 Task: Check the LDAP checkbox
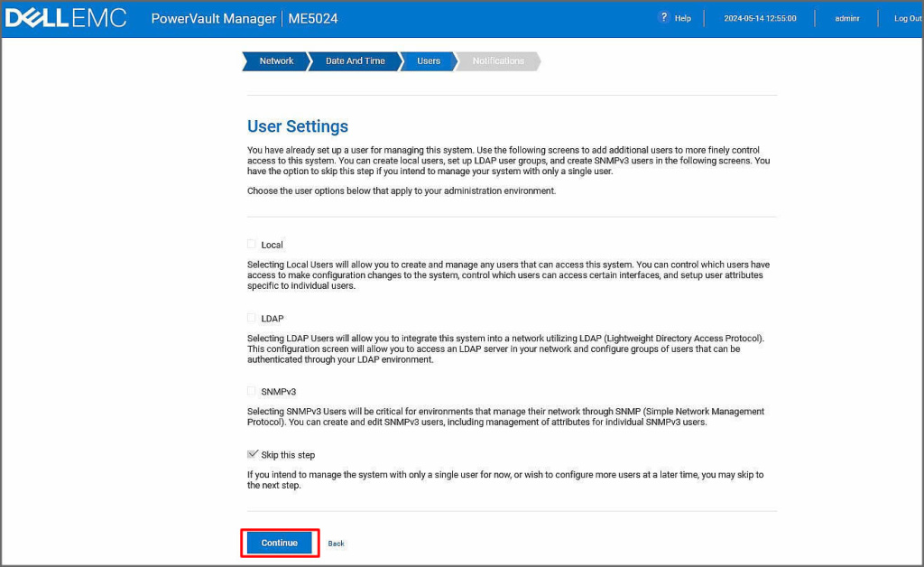click(252, 318)
